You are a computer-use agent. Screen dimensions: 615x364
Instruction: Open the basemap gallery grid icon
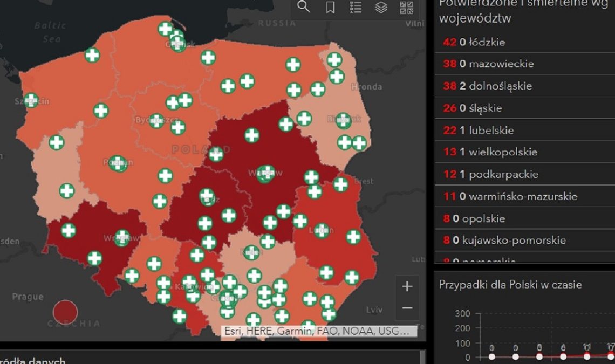(x=406, y=7)
